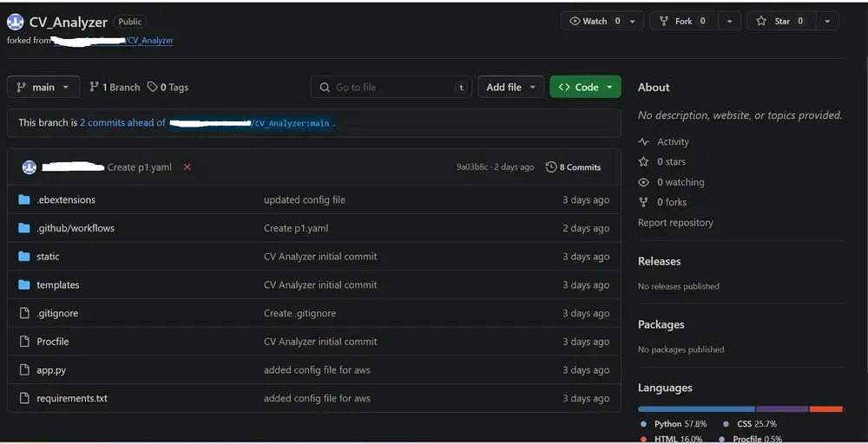The image size is (868, 444).
Task: Open the Procfile file name
Action: (53, 341)
